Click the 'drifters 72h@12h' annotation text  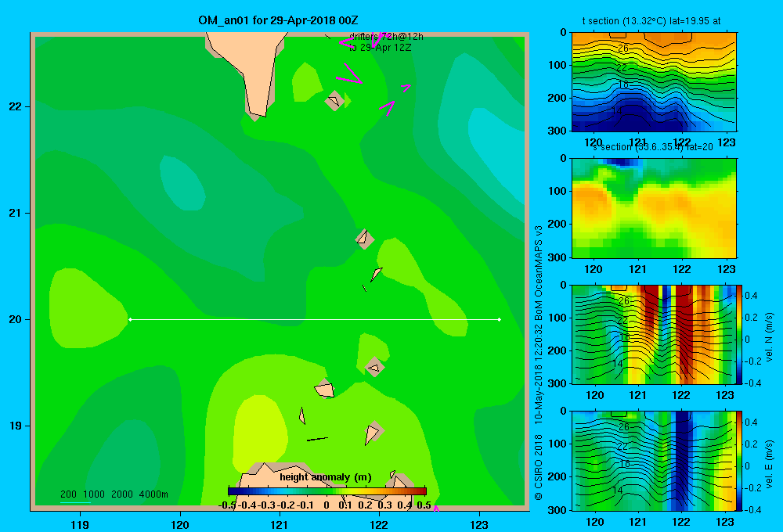point(386,37)
